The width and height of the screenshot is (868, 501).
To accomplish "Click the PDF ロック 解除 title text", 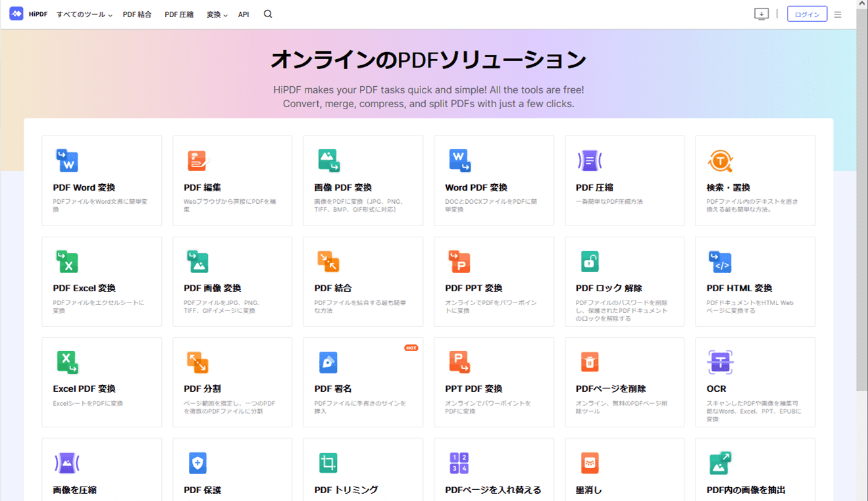I will tap(609, 288).
